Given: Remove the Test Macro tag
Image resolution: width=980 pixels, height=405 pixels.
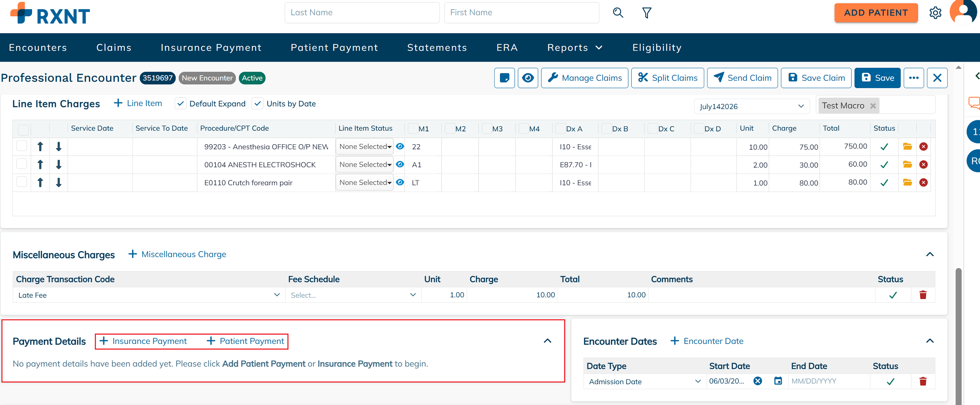Looking at the screenshot, I should tap(873, 106).
